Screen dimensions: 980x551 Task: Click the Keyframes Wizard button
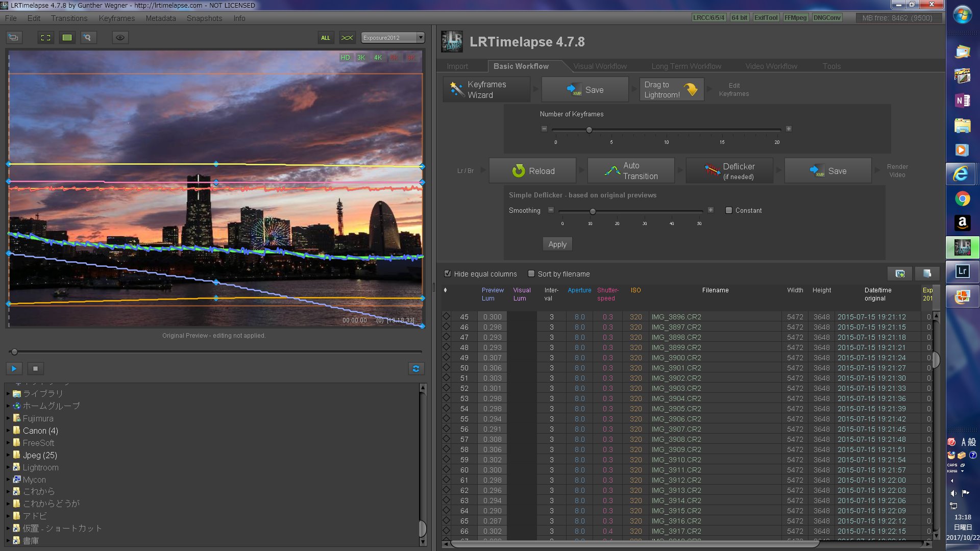pos(486,90)
